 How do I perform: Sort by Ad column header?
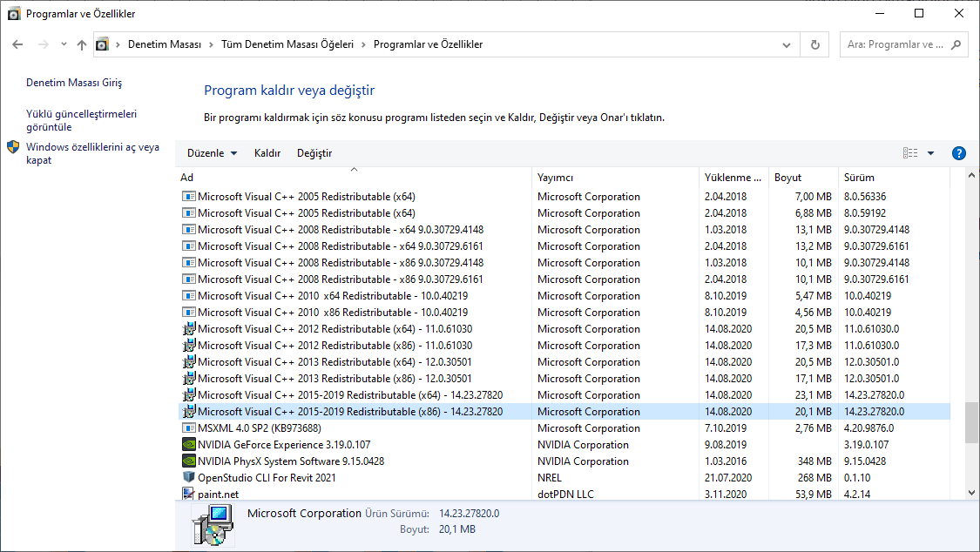click(x=354, y=178)
